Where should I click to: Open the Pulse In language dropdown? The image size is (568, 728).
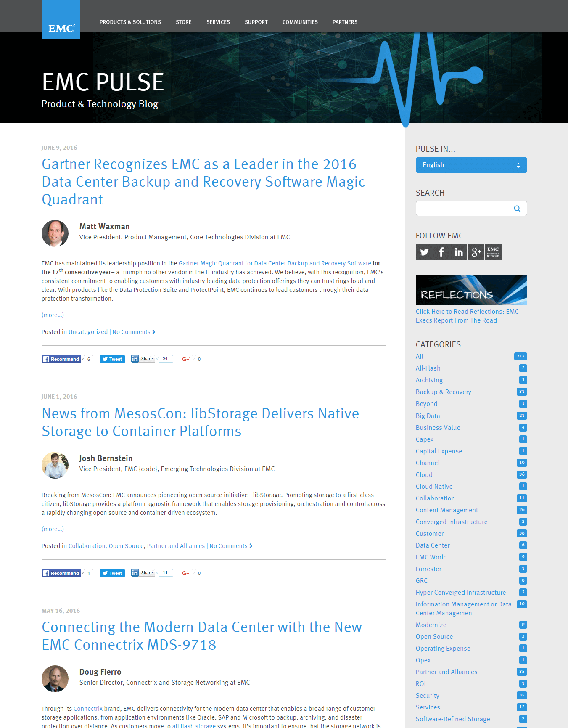click(471, 165)
